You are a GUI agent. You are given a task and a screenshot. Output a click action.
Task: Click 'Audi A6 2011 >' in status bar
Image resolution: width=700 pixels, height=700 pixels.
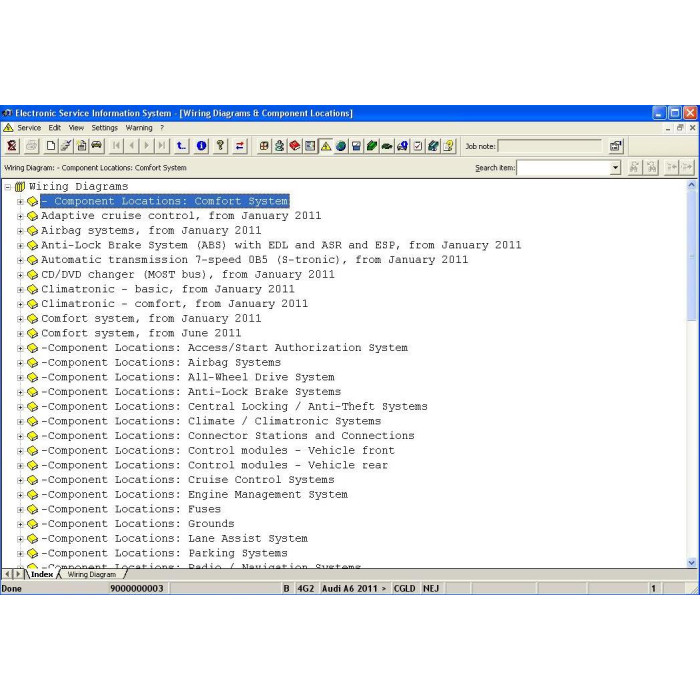(354, 588)
